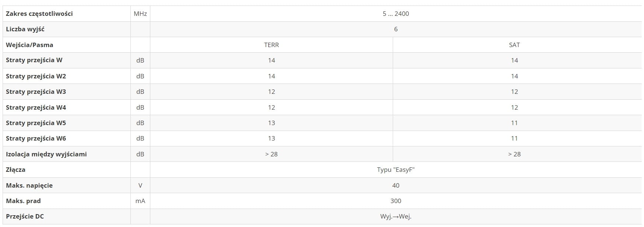Click the max voltage value 40
Viewport: 644px width, 227px height.
pyautogui.click(x=396, y=185)
